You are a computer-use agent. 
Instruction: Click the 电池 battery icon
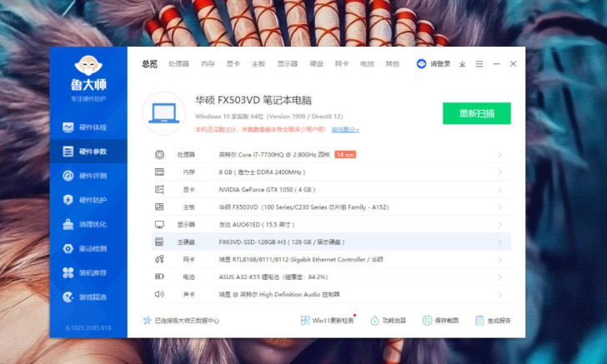pyautogui.click(x=159, y=277)
